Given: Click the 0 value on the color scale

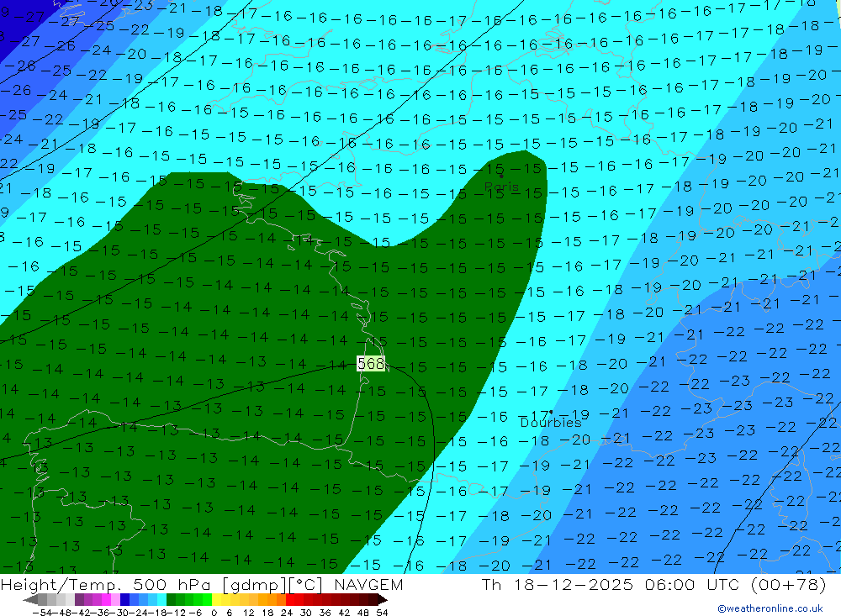Looking at the screenshot, I should coord(215,612).
